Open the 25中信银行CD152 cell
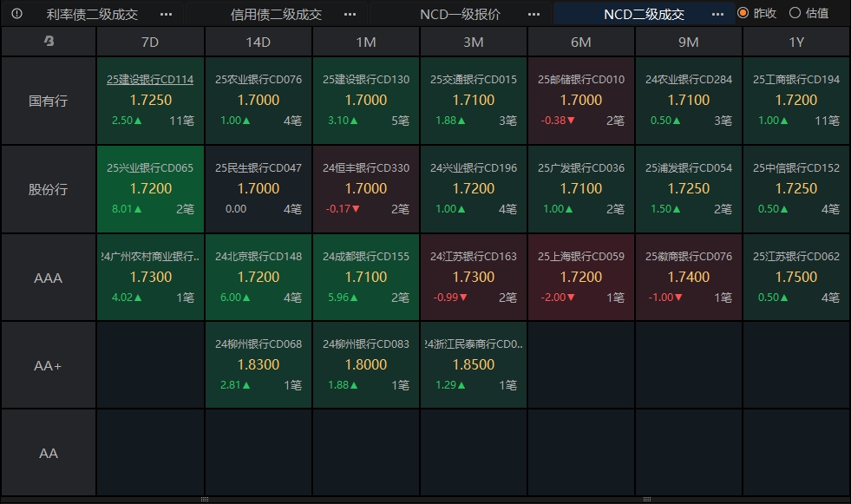This screenshot has width=851, height=504. pos(796,189)
